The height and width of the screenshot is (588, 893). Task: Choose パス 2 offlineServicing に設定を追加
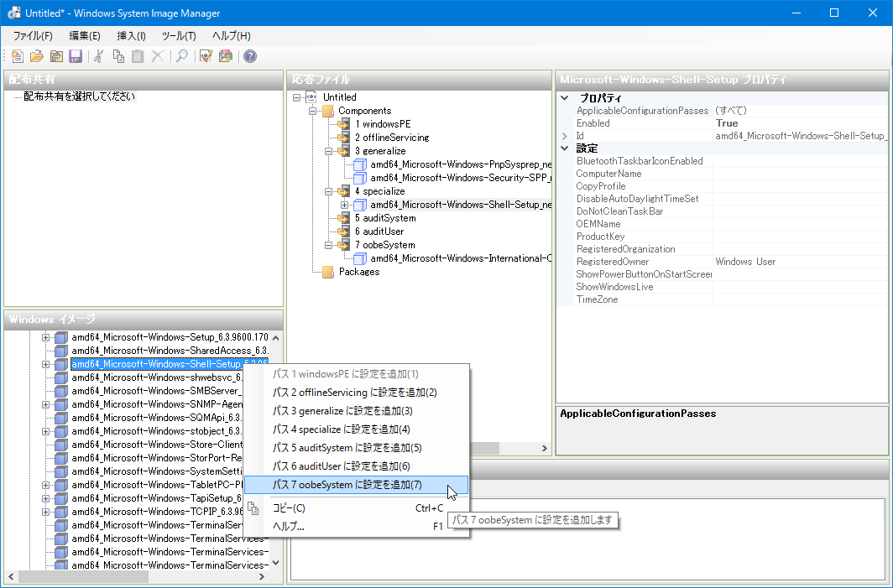pyautogui.click(x=357, y=393)
